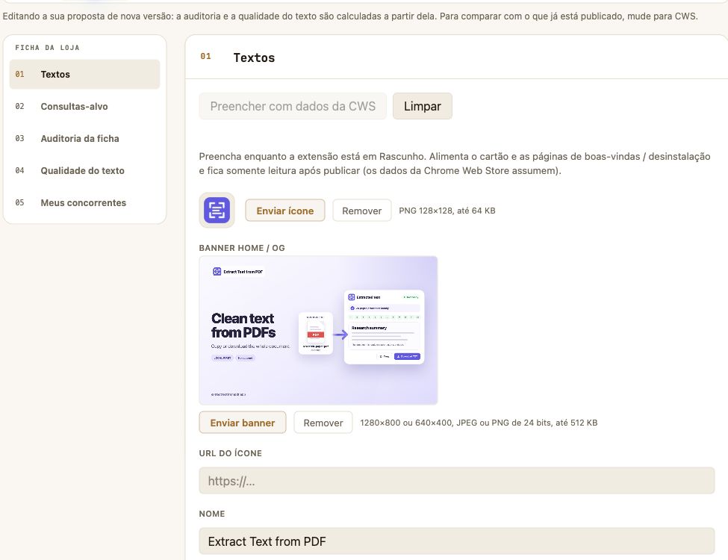Open Meus concorrentes section
728x560 pixels.
coord(84,202)
